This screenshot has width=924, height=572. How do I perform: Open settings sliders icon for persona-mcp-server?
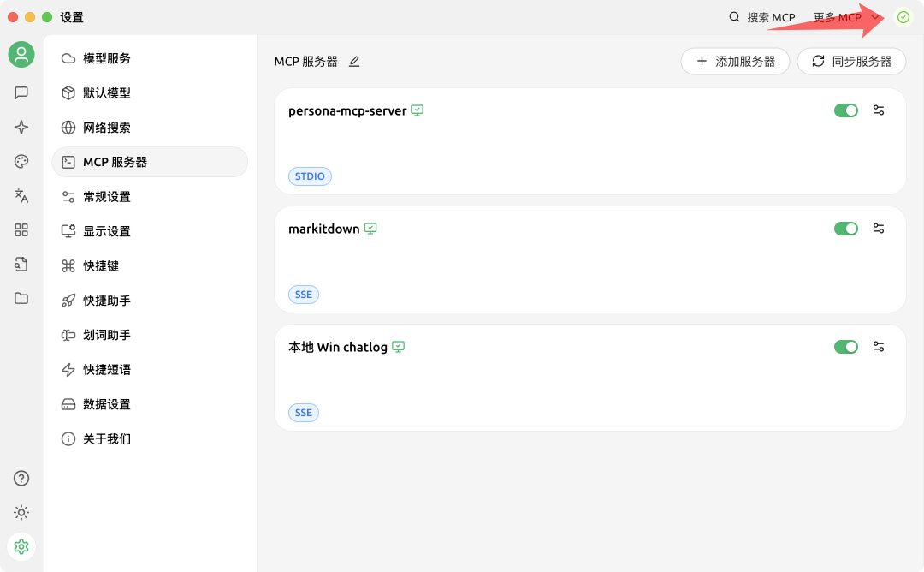[879, 110]
